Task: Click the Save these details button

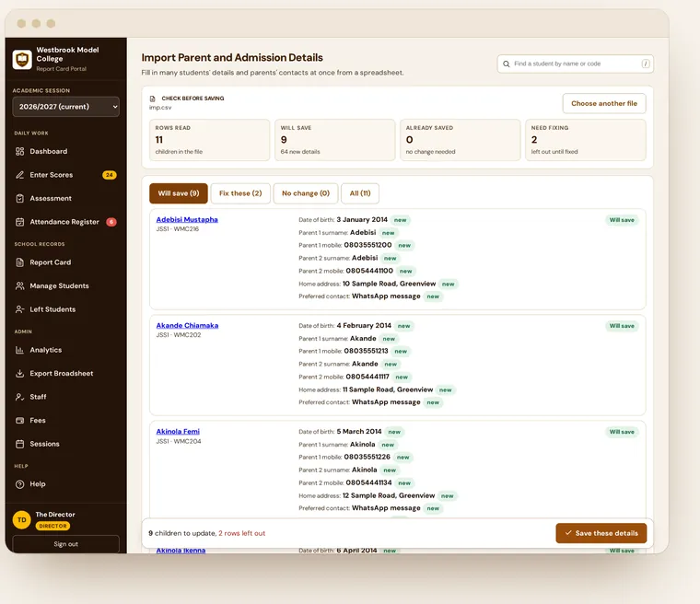Action: click(x=601, y=533)
